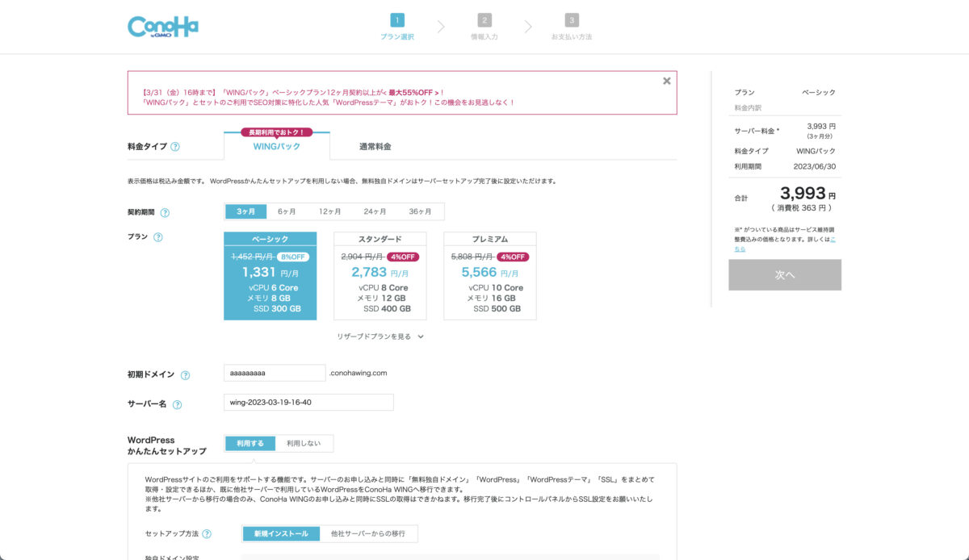This screenshot has height=560, width=969.
Task: Click help icon beside 初期ドメイン
Action: tap(185, 375)
